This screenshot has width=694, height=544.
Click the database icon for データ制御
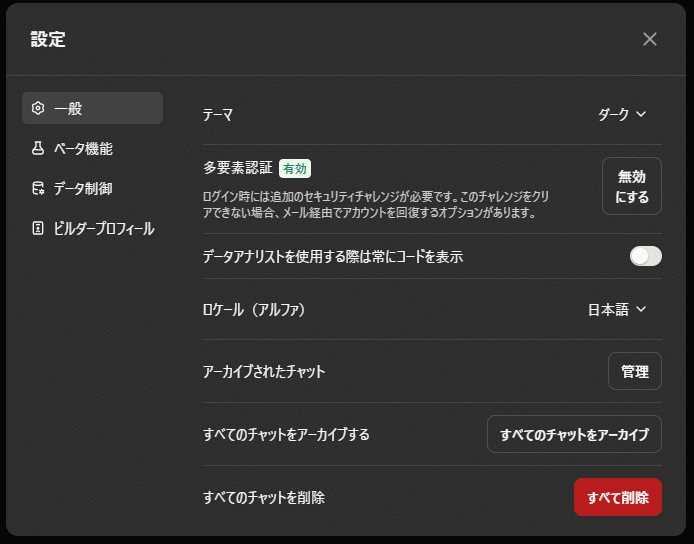tap(38, 189)
